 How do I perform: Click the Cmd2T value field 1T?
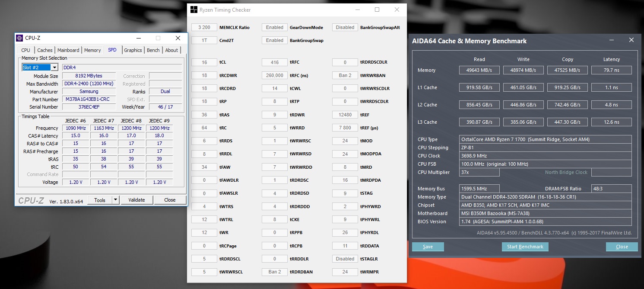pos(204,40)
